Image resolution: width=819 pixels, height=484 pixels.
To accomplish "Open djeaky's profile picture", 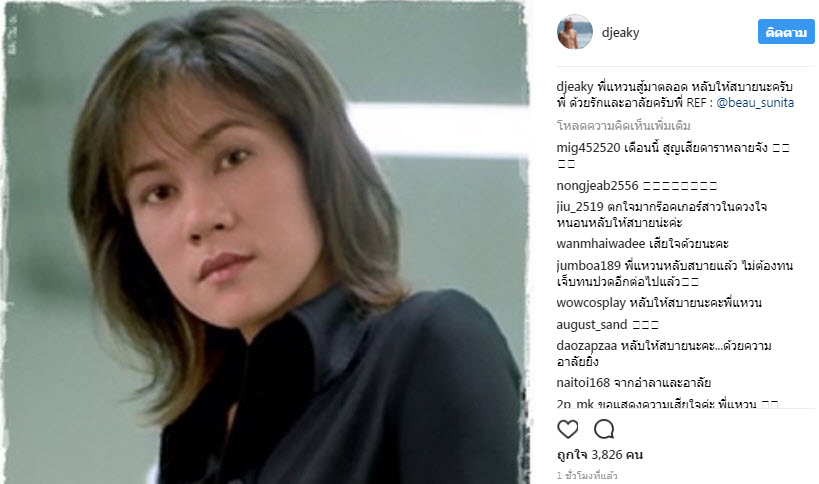I will (575, 32).
